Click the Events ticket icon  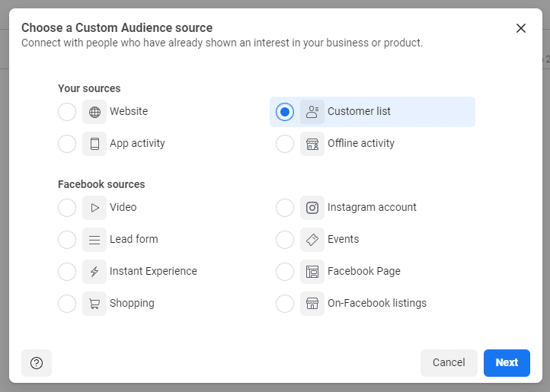pyautogui.click(x=312, y=240)
